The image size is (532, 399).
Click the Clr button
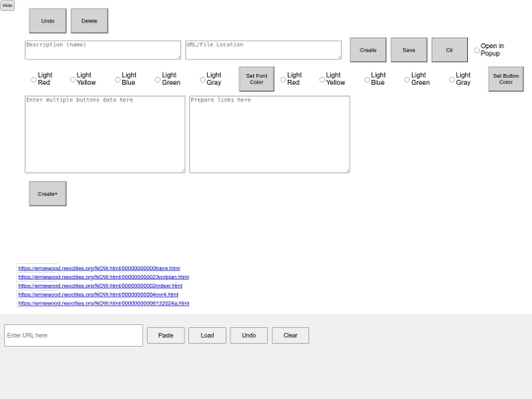pyautogui.click(x=449, y=50)
